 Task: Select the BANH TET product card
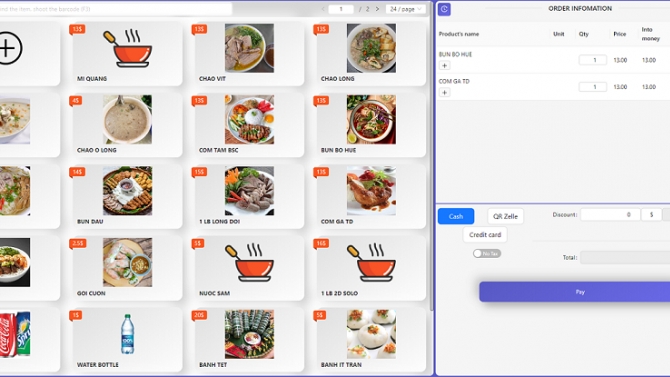click(x=249, y=339)
